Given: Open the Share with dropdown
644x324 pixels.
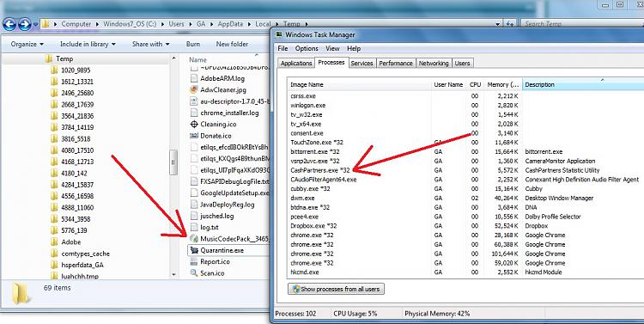Looking at the screenshot, I should (151, 44).
